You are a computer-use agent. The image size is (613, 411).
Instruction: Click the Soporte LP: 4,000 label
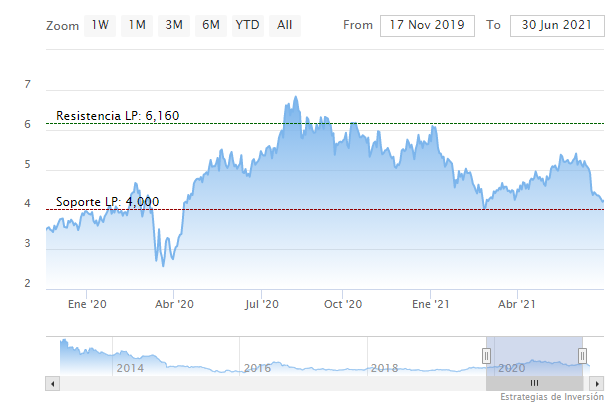point(108,202)
